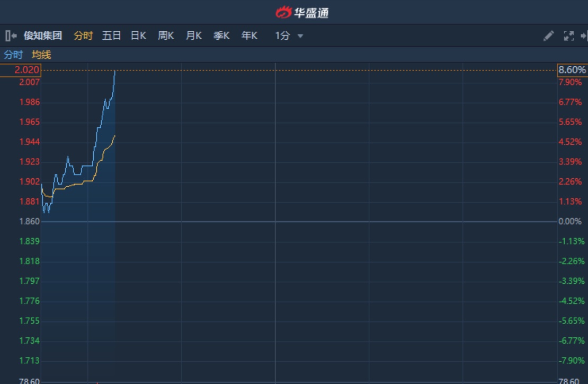
Task: Click the 华盛通 logo
Action: [302, 12]
